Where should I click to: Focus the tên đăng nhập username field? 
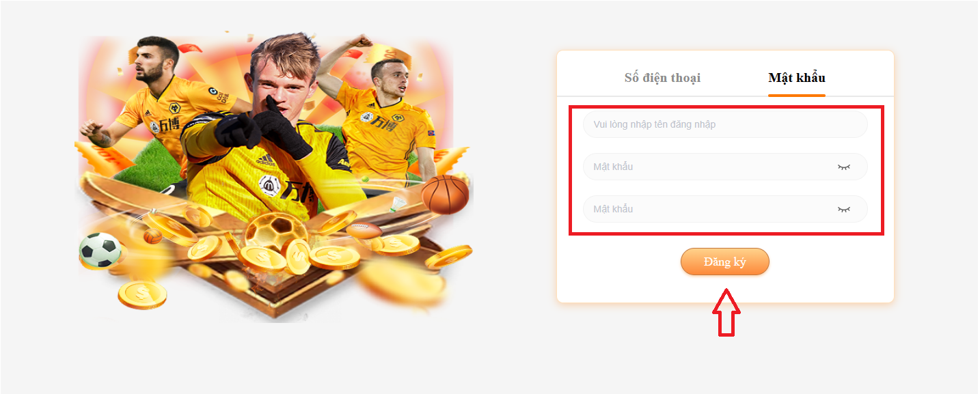tap(725, 125)
